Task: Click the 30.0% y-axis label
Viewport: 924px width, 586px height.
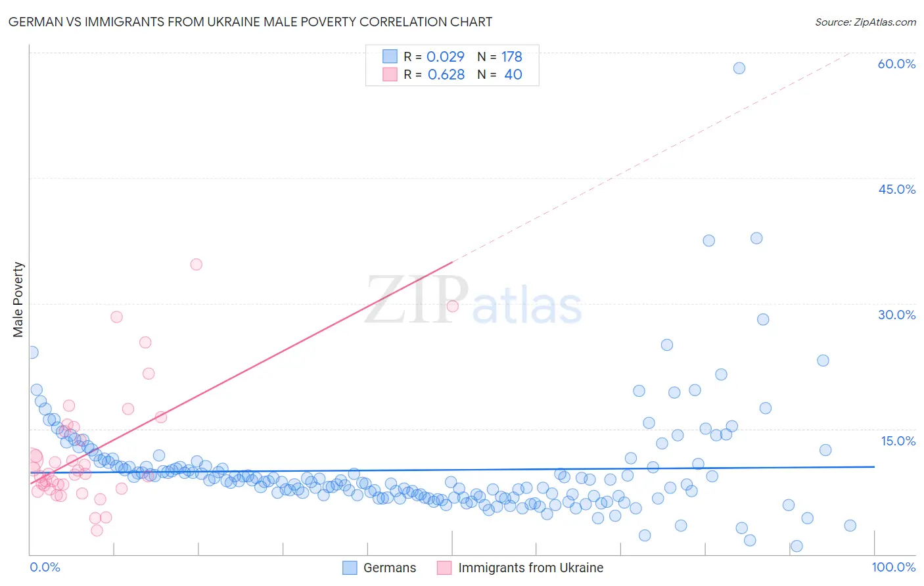Action: pyautogui.click(x=896, y=315)
